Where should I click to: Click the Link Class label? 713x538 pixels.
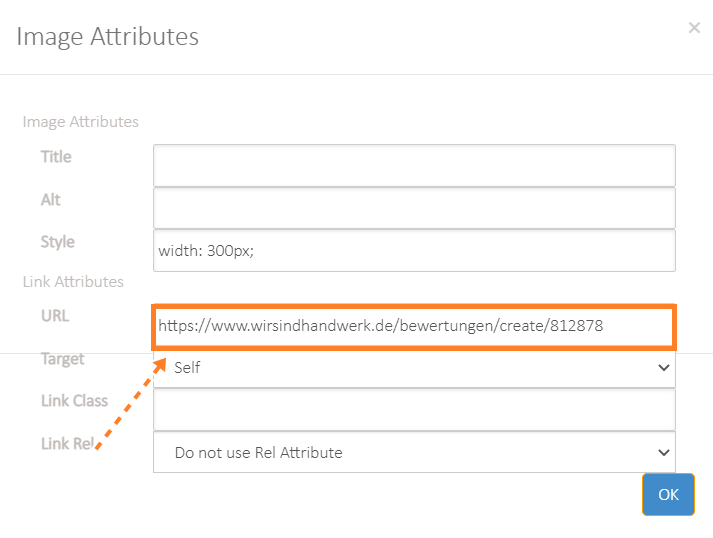coord(75,401)
